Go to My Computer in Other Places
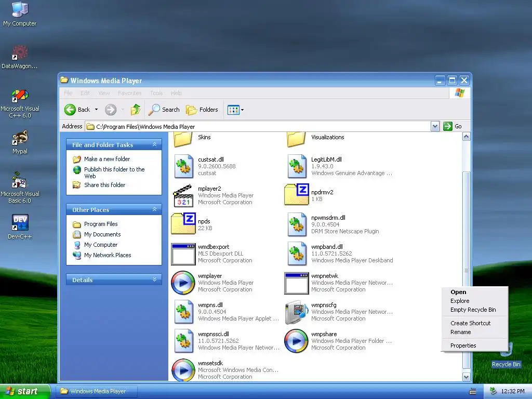This screenshot has height=399, width=532. click(x=100, y=245)
